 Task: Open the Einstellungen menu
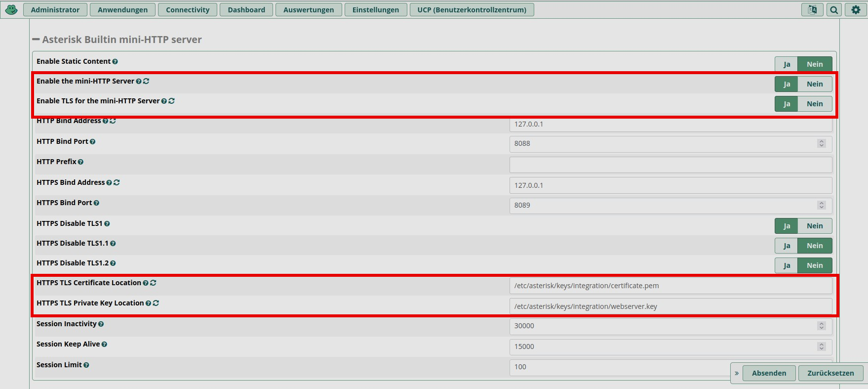(375, 10)
